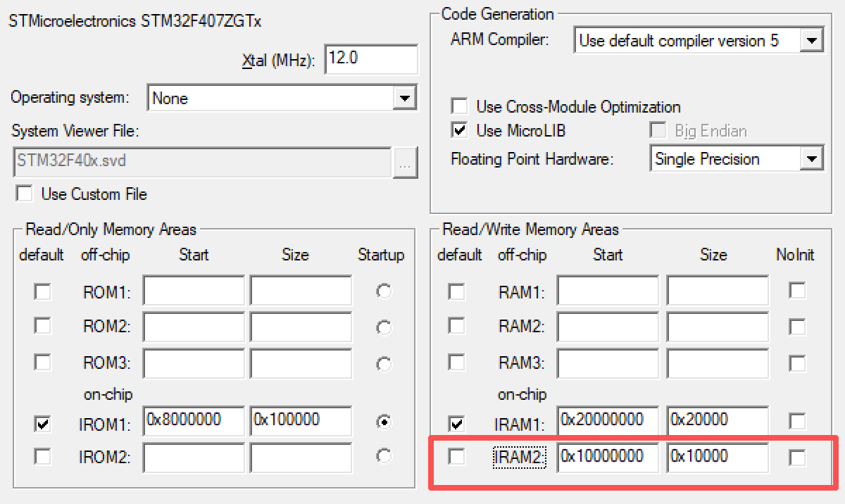Click the ROM1 Size field
Viewport: 845px width, 504px height.
pyautogui.click(x=301, y=291)
